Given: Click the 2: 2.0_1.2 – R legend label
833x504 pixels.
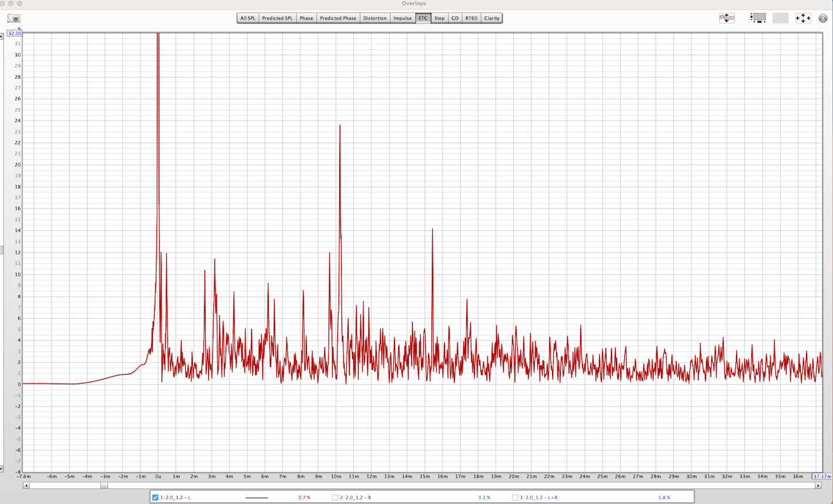Looking at the screenshot, I should pos(355,498).
